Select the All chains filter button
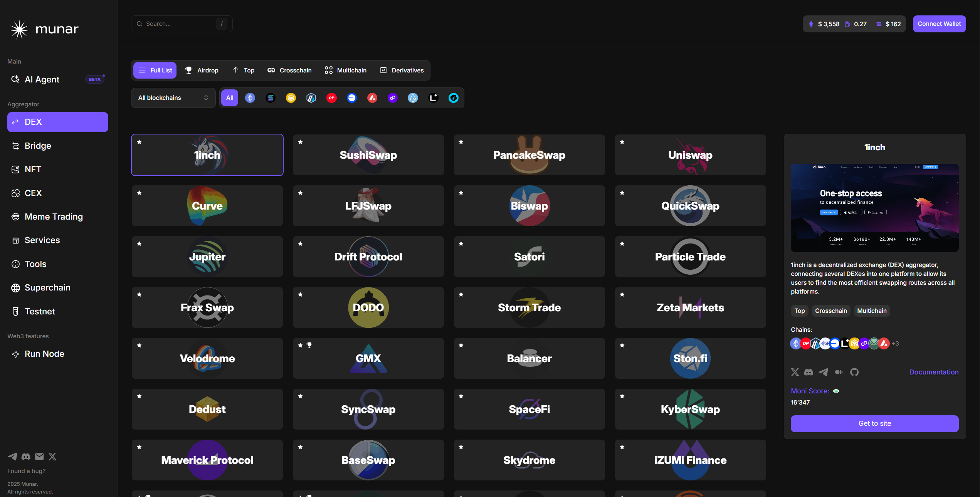This screenshot has width=980, height=497. pyautogui.click(x=230, y=98)
